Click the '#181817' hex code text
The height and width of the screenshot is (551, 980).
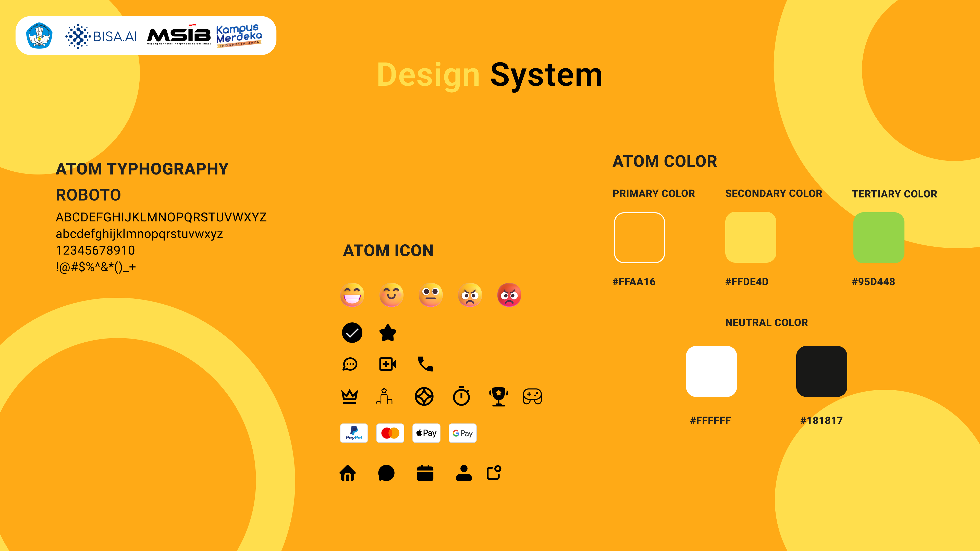point(822,421)
